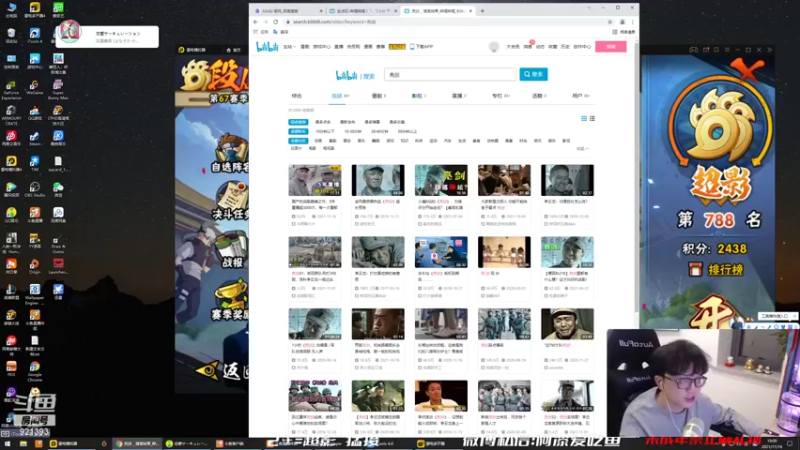Open WeGame desktop icon
Image resolution: width=800 pixels, height=450 pixels.
tap(34, 87)
